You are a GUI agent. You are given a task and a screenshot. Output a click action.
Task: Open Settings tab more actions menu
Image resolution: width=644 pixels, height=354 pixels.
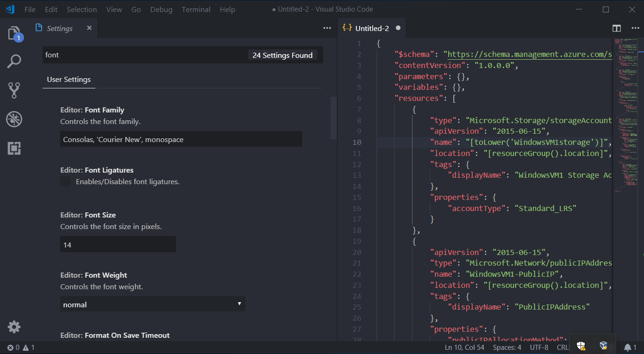pos(327,28)
